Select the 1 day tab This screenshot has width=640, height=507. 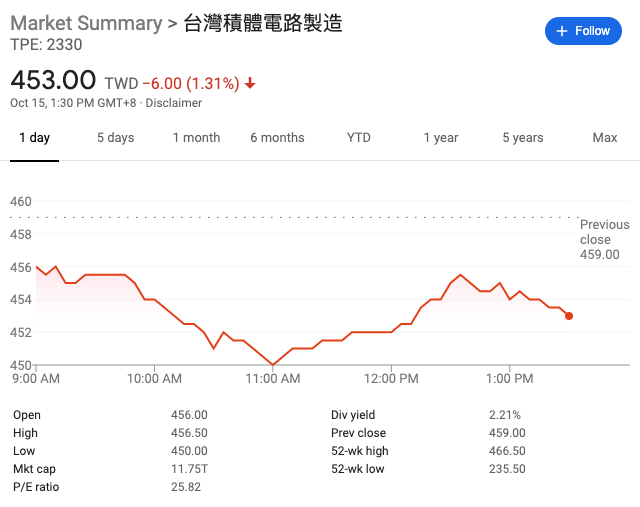point(34,138)
